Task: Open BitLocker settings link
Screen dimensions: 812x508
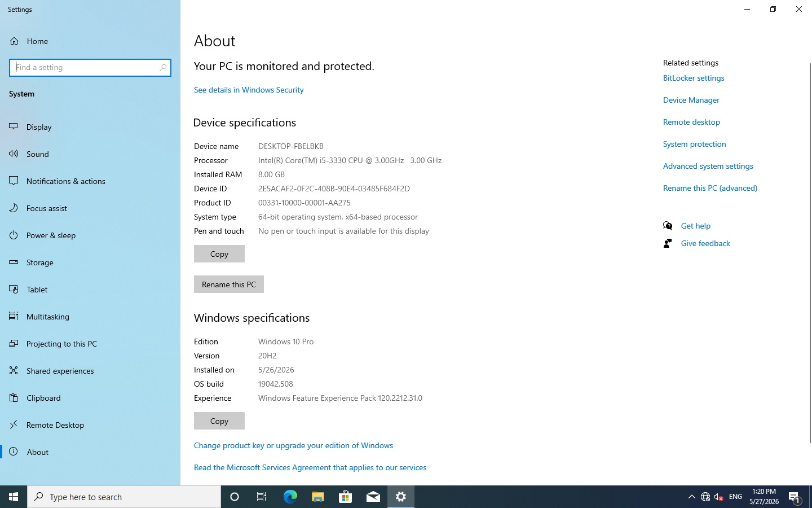Action: [694, 78]
